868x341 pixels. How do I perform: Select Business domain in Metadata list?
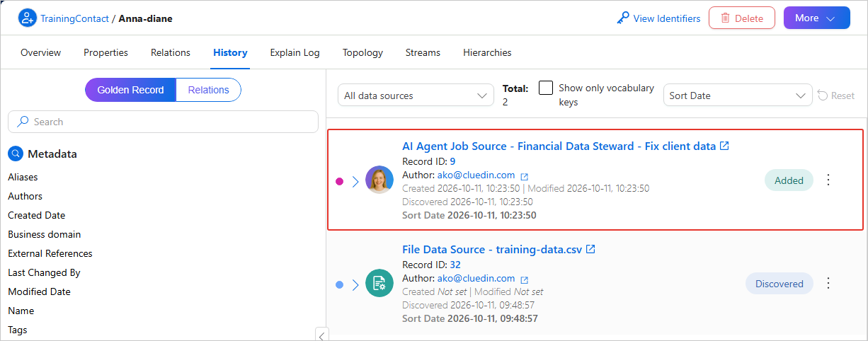pyautogui.click(x=44, y=234)
